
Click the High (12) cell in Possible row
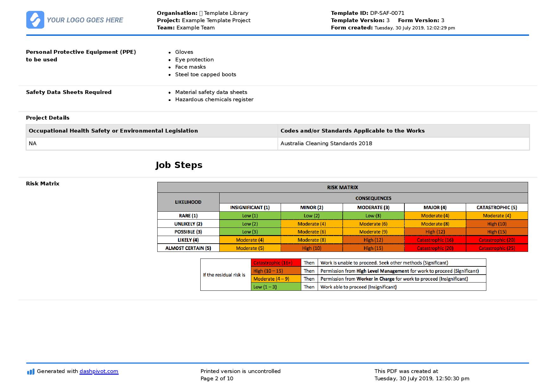coord(435,232)
